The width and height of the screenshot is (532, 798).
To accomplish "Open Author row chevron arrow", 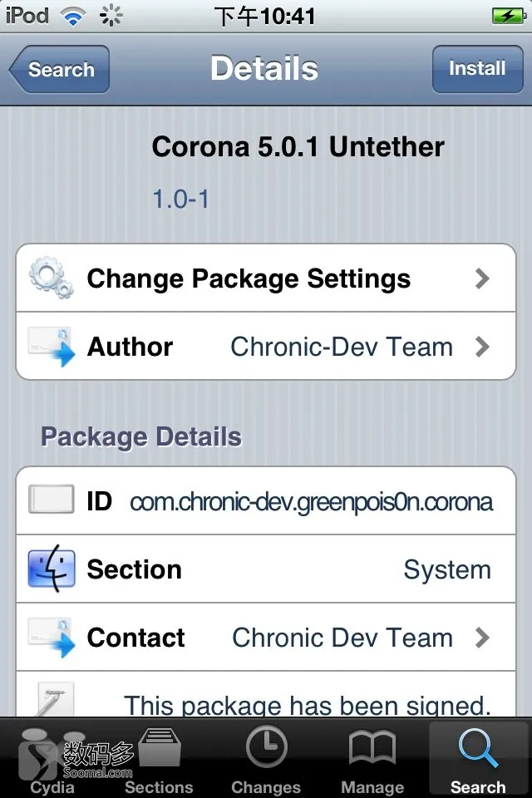I will [482, 347].
